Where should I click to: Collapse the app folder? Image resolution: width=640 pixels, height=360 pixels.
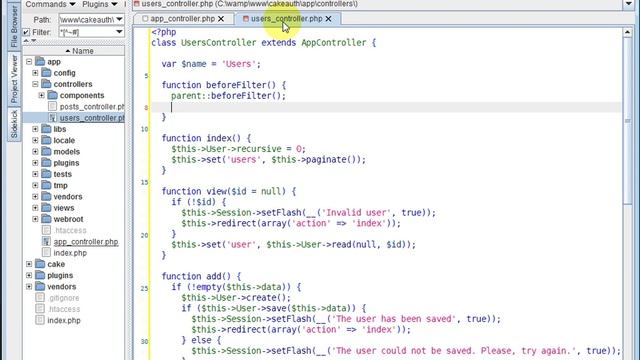click(29, 62)
